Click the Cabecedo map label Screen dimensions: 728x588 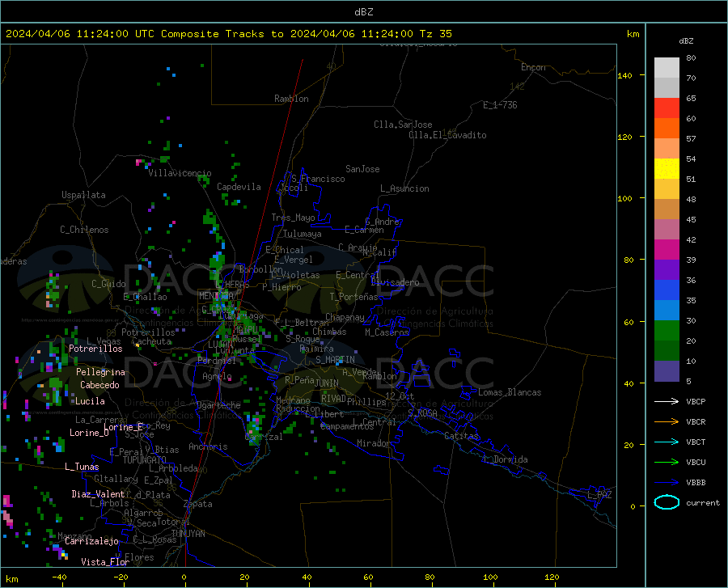click(x=99, y=385)
